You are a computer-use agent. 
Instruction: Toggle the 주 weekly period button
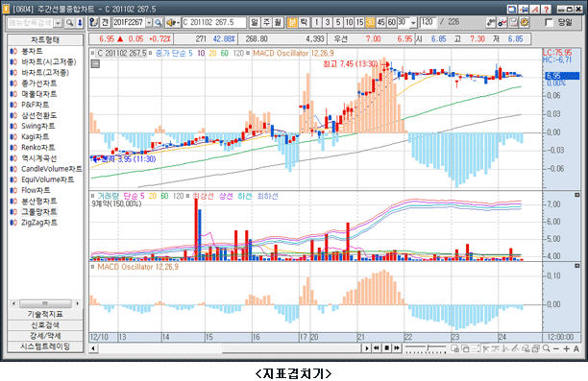(266, 22)
